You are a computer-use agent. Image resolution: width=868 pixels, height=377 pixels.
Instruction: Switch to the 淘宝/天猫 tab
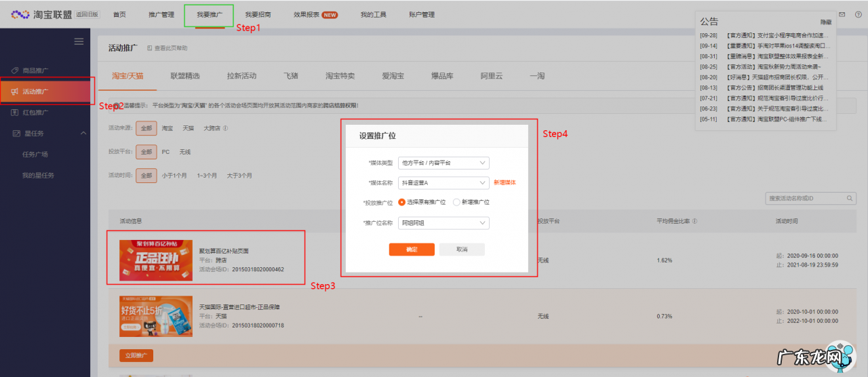[127, 76]
